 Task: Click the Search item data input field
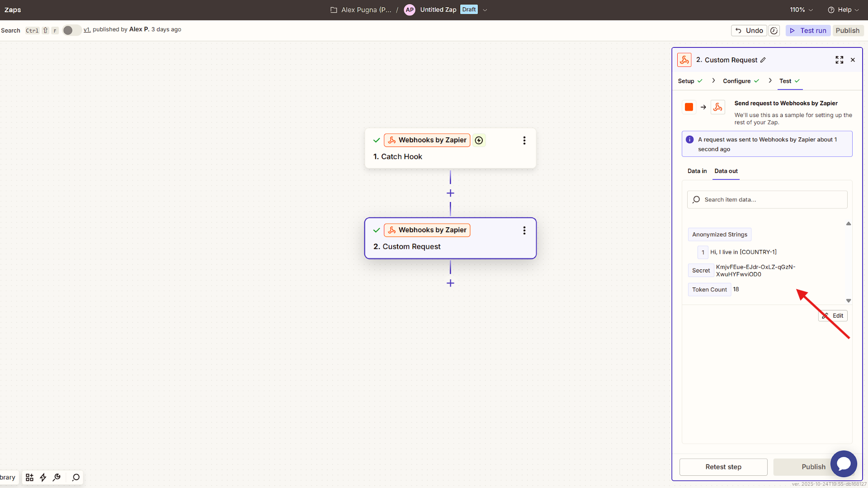[767, 199]
